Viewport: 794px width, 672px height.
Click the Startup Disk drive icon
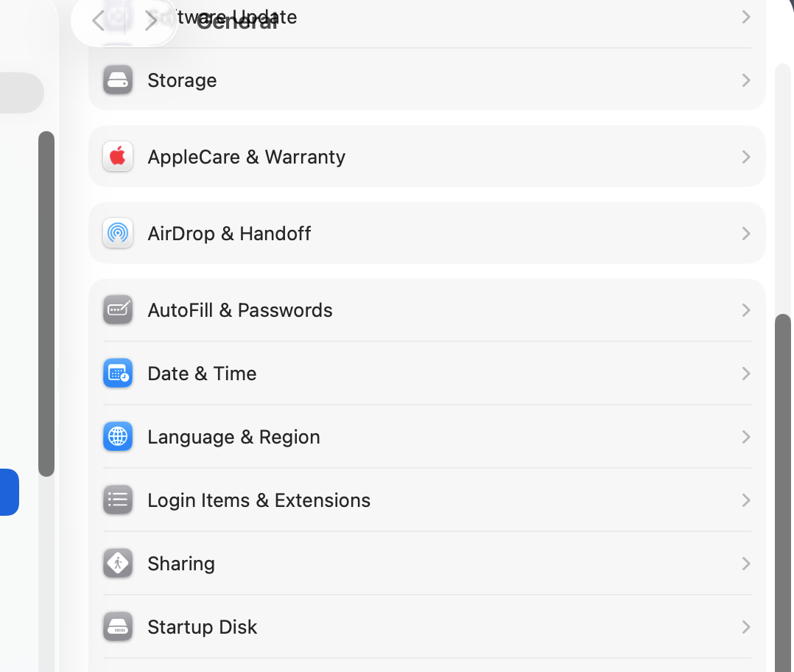click(118, 627)
